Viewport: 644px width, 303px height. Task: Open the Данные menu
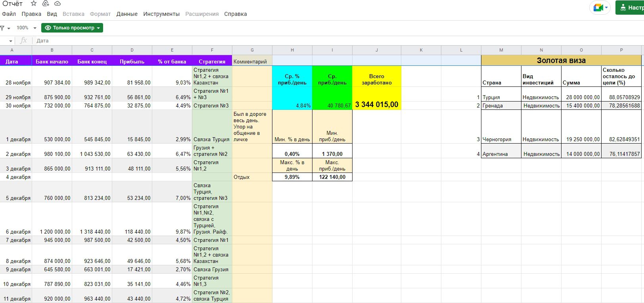point(127,14)
